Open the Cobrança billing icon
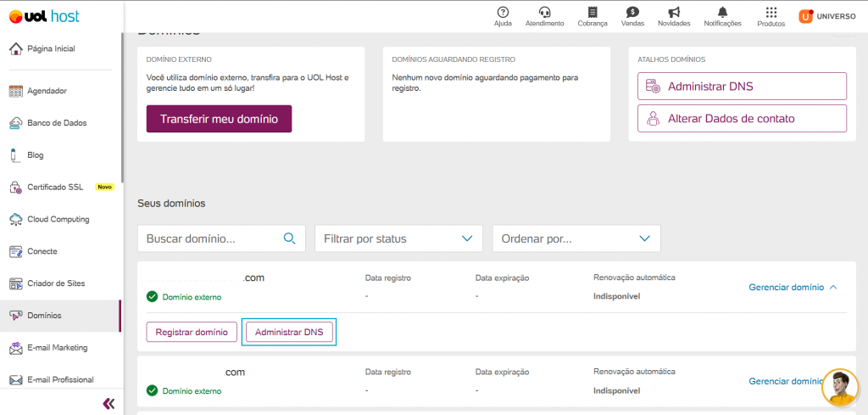868x415 pixels. 593,13
